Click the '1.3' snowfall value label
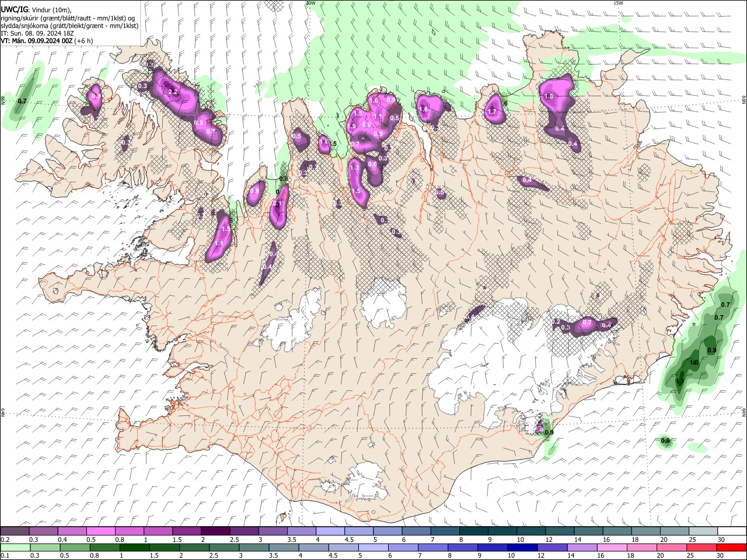Viewport: 747px width, 560px height. pyautogui.click(x=354, y=168)
